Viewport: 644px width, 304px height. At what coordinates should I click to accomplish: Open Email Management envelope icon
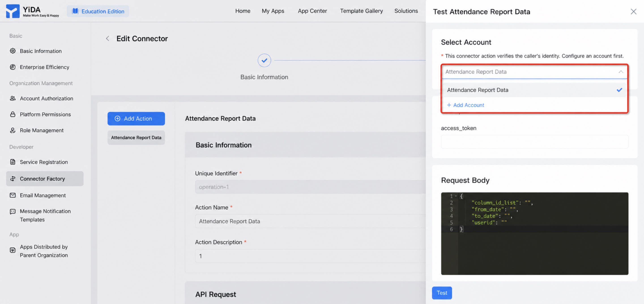(x=13, y=195)
